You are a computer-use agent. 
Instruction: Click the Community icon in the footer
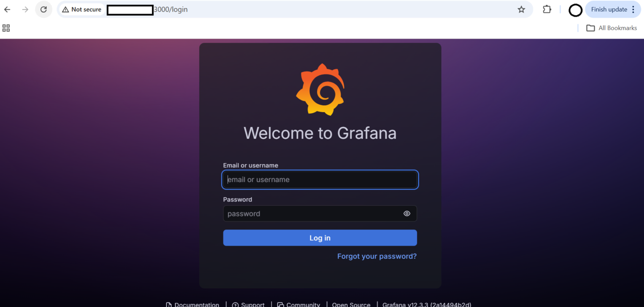tap(280, 303)
